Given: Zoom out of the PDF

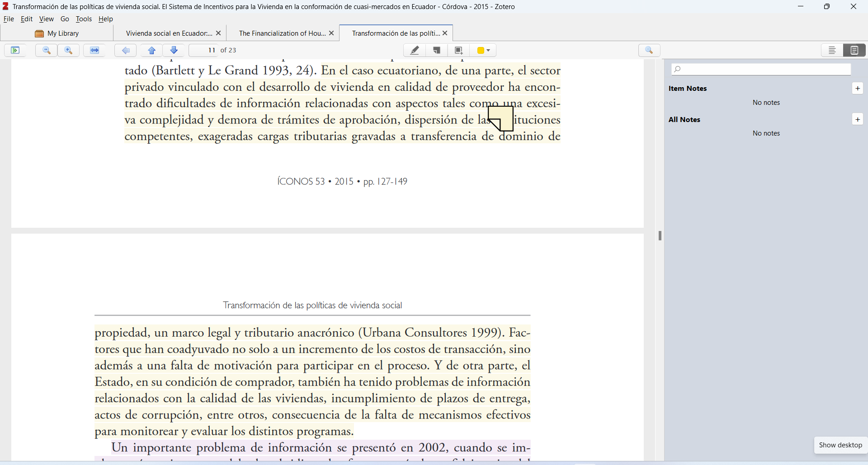Looking at the screenshot, I should click(47, 50).
